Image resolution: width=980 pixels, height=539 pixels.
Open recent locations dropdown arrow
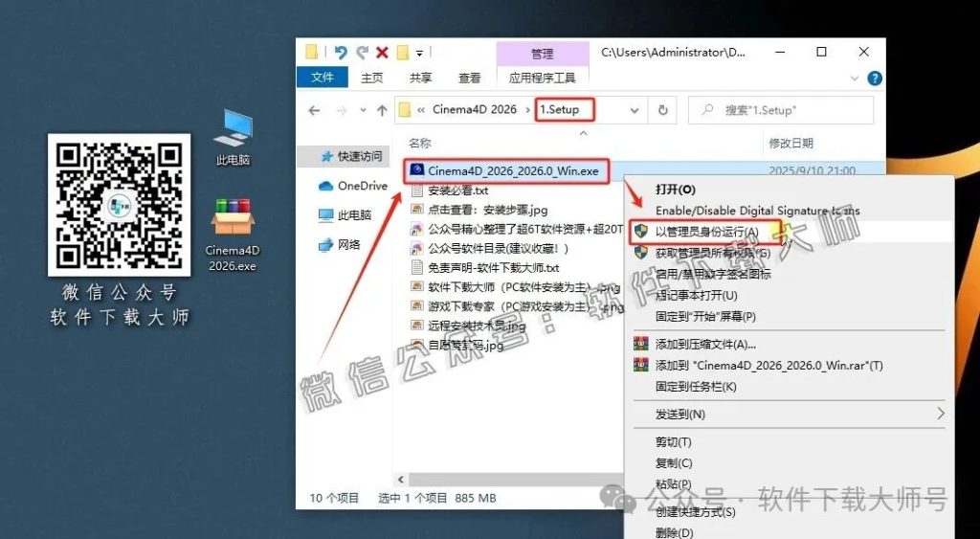click(x=363, y=111)
